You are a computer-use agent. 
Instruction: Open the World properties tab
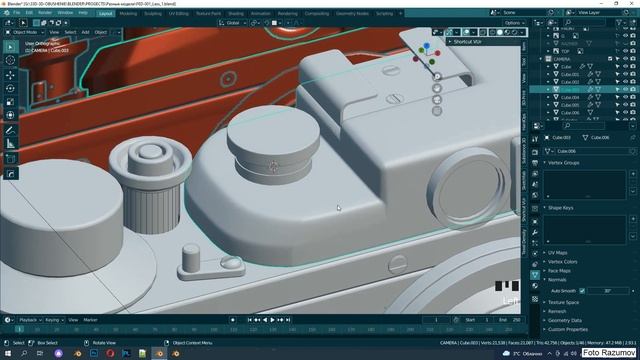(535, 195)
